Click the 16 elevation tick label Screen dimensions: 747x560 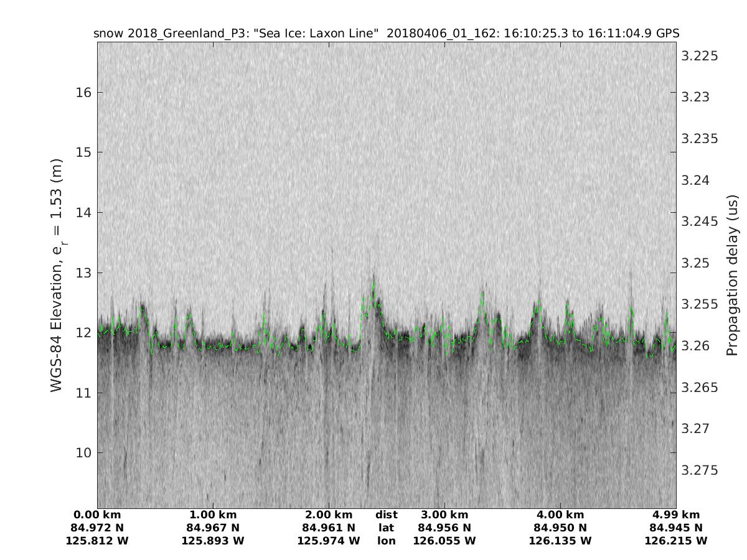point(84,93)
